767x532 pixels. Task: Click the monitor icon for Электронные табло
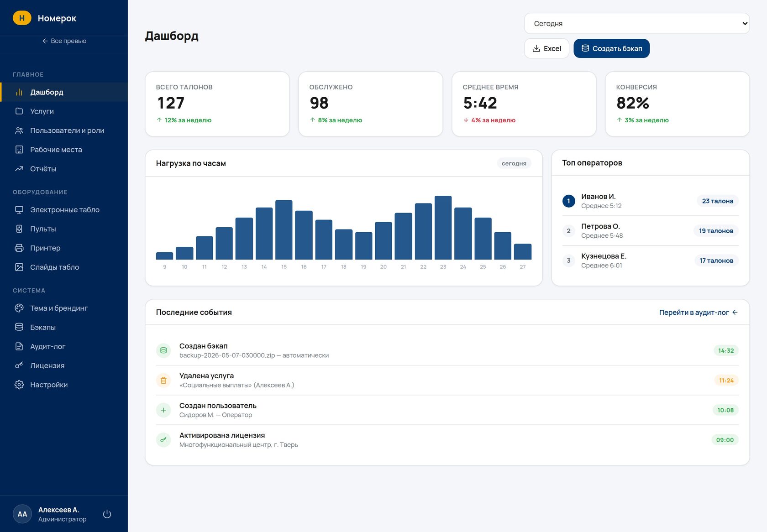tap(19, 210)
